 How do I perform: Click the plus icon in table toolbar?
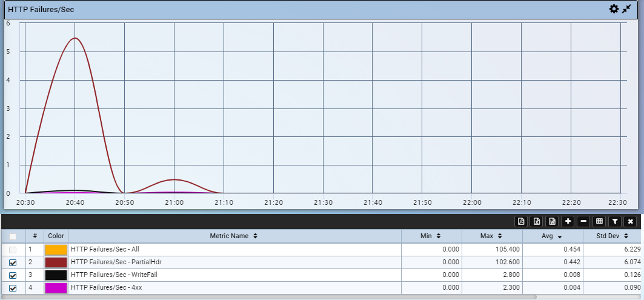click(x=568, y=221)
